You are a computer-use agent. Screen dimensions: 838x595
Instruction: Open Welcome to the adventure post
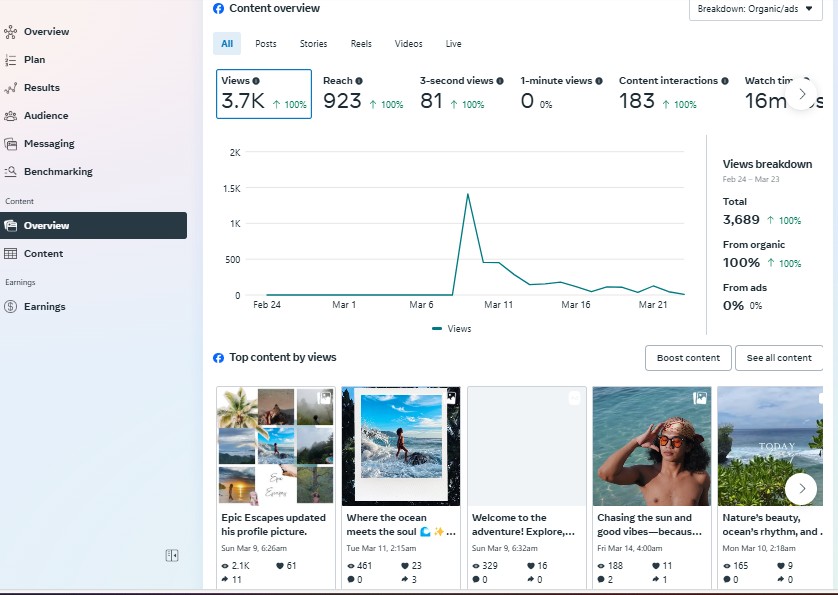tap(526, 446)
